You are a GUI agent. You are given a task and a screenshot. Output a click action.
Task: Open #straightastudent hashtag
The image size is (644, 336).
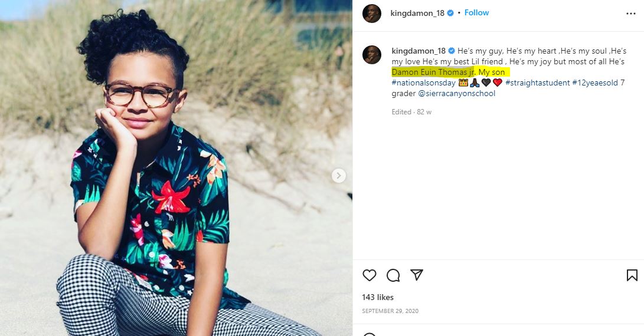(538, 83)
